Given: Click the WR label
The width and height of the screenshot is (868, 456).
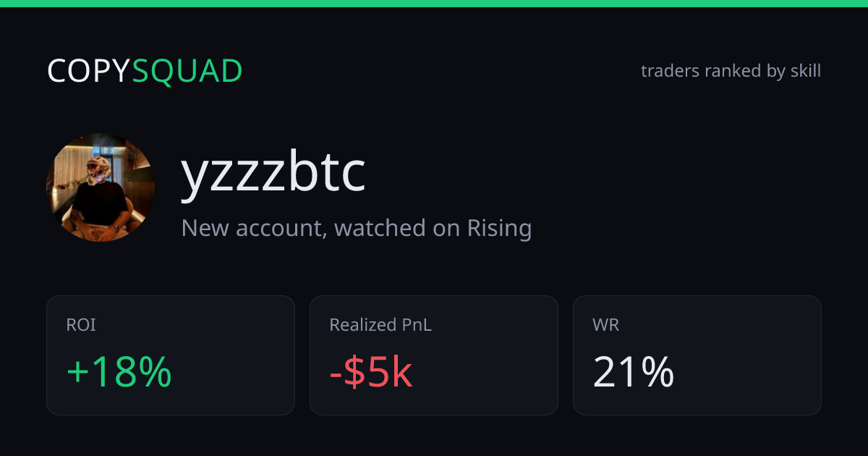Looking at the screenshot, I should tap(605, 326).
